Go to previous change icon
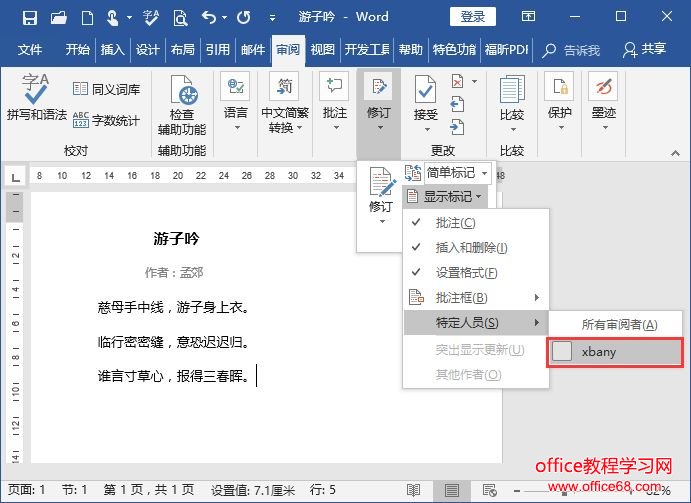691x503 pixels. [457, 104]
